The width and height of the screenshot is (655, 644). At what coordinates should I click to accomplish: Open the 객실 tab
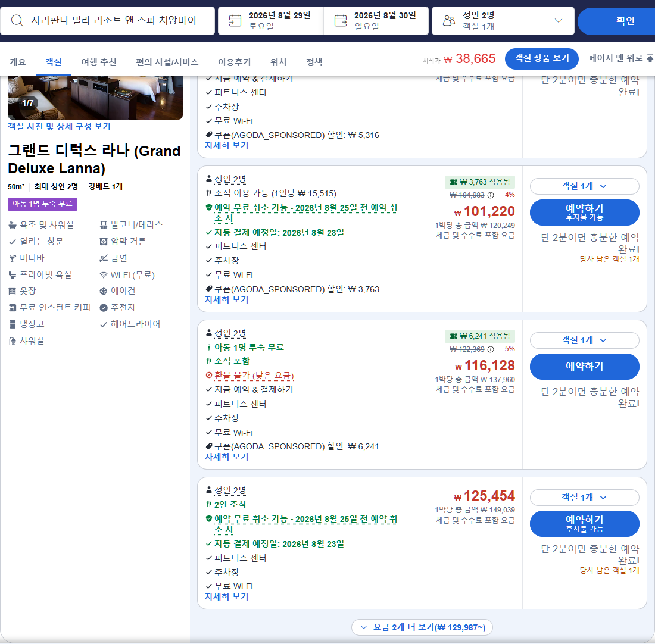(54, 62)
